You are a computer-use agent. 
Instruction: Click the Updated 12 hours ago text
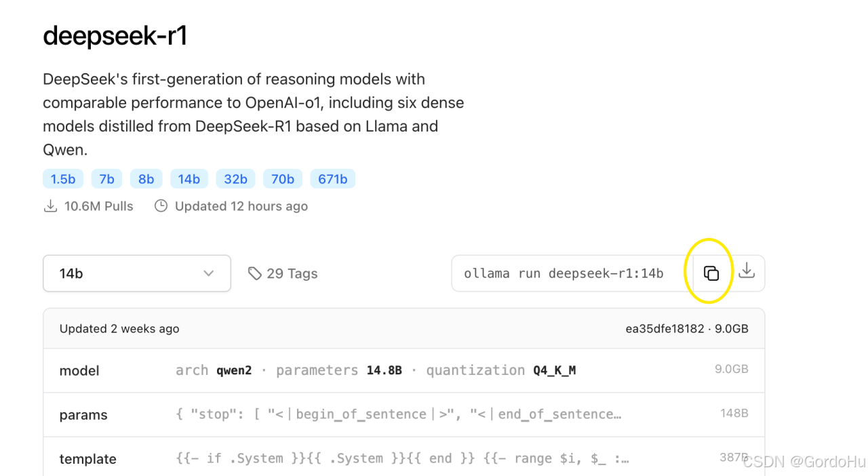[241, 206]
